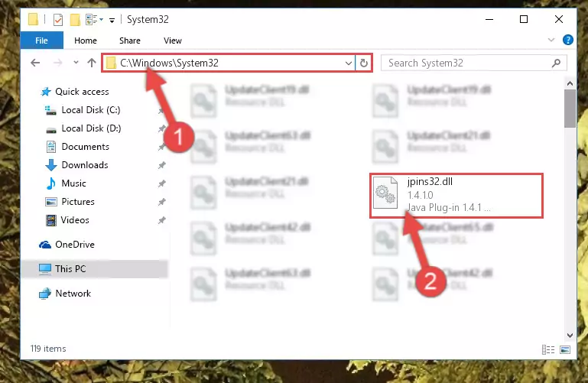Click the pin icon next to Pictures
588x383 pixels.
161,202
